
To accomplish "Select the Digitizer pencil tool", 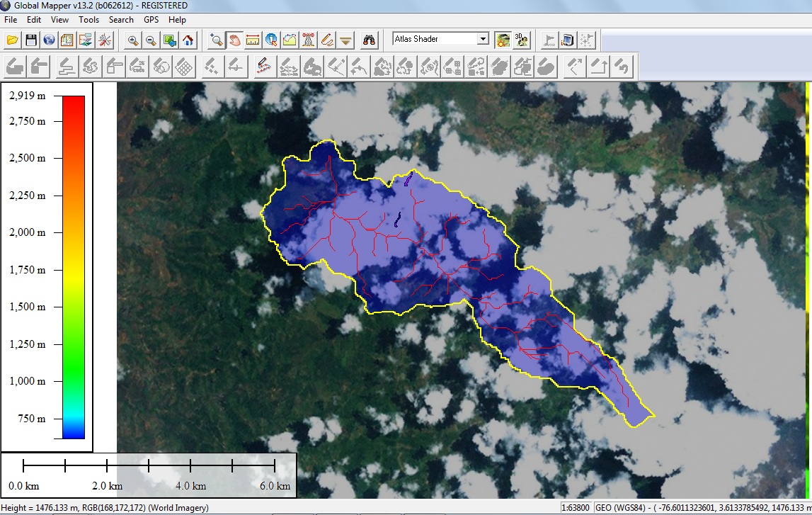I will 326,40.
